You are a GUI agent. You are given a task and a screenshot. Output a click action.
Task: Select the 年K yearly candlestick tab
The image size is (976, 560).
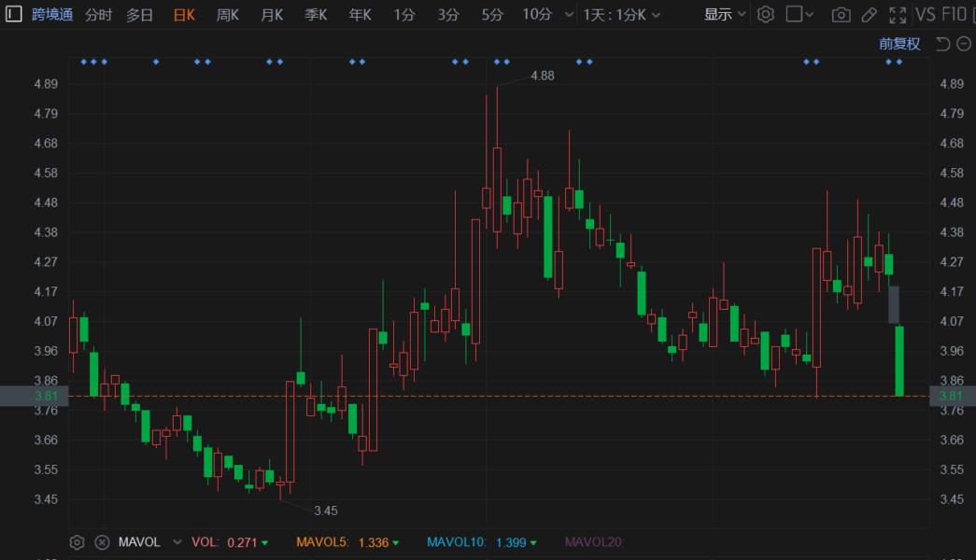[x=361, y=14]
